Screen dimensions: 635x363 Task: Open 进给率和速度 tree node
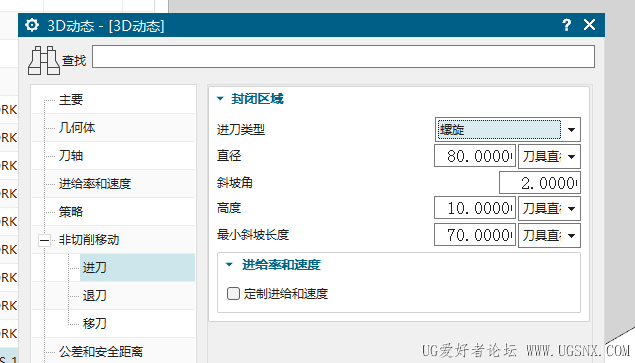tap(95, 184)
